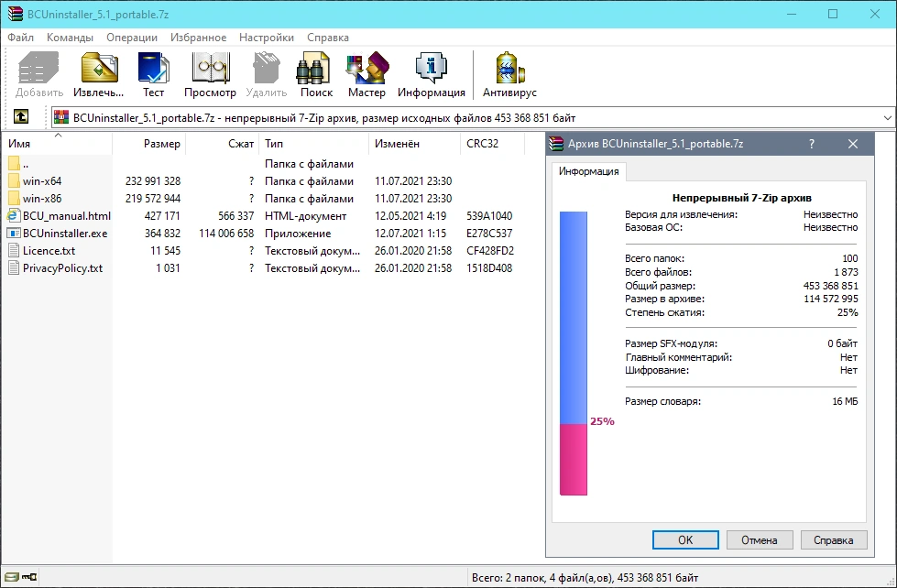Click the dialog help question mark button
Viewport: 897px width, 588px height.
pyautogui.click(x=811, y=144)
